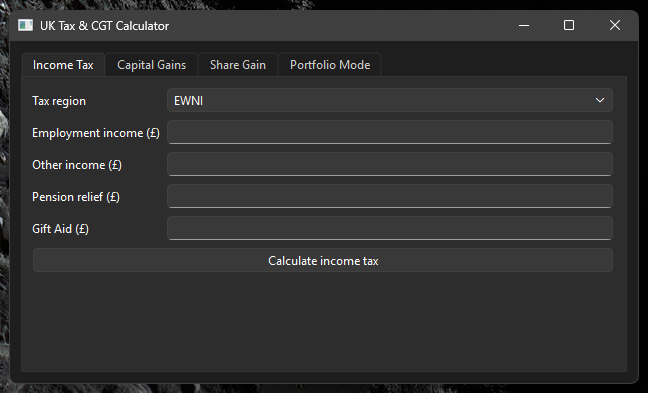Click the app icon in title bar
The width and height of the screenshot is (648, 393).
point(25,26)
